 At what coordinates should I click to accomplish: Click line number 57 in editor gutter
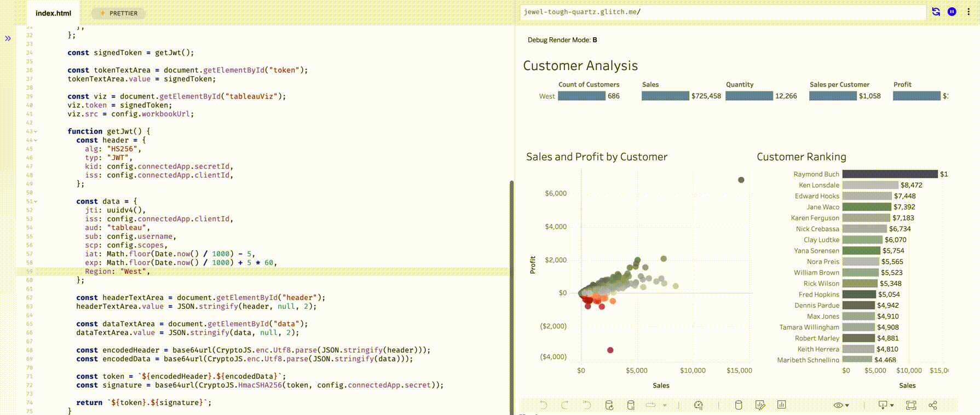[x=30, y=254]
